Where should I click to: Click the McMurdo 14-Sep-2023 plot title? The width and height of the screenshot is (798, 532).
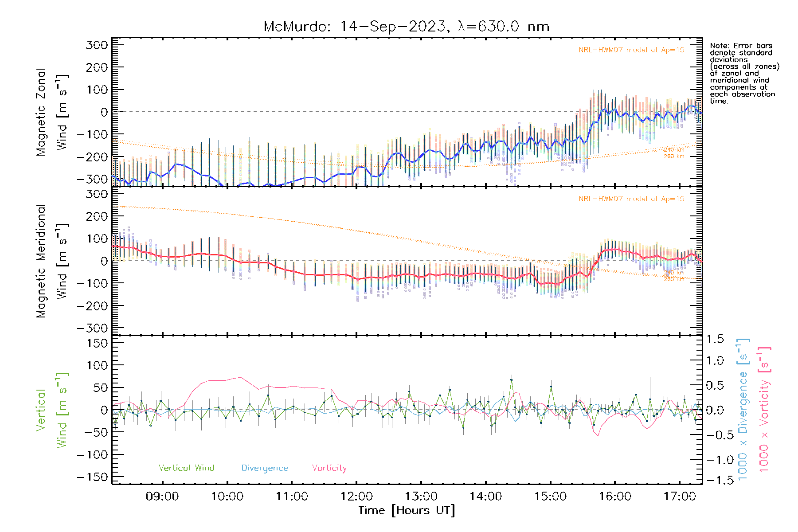click(x=406, y=27)
